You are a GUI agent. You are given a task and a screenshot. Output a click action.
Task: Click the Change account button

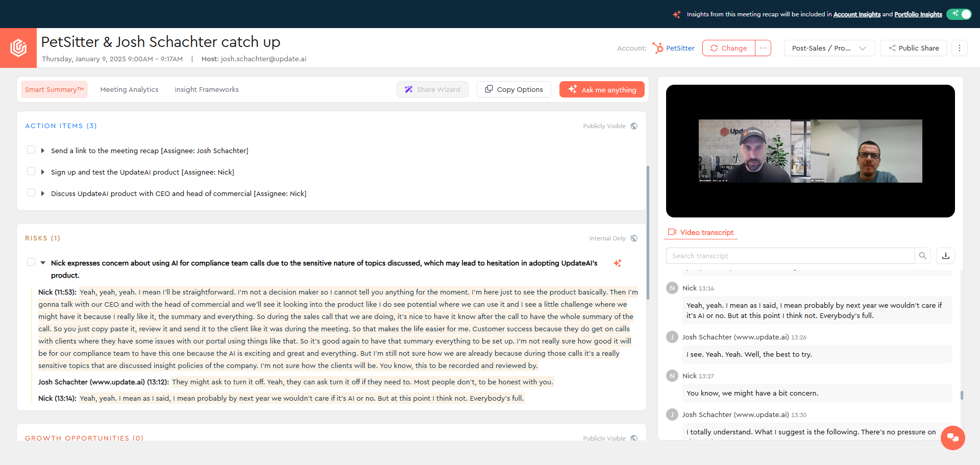tap(729, 48)
